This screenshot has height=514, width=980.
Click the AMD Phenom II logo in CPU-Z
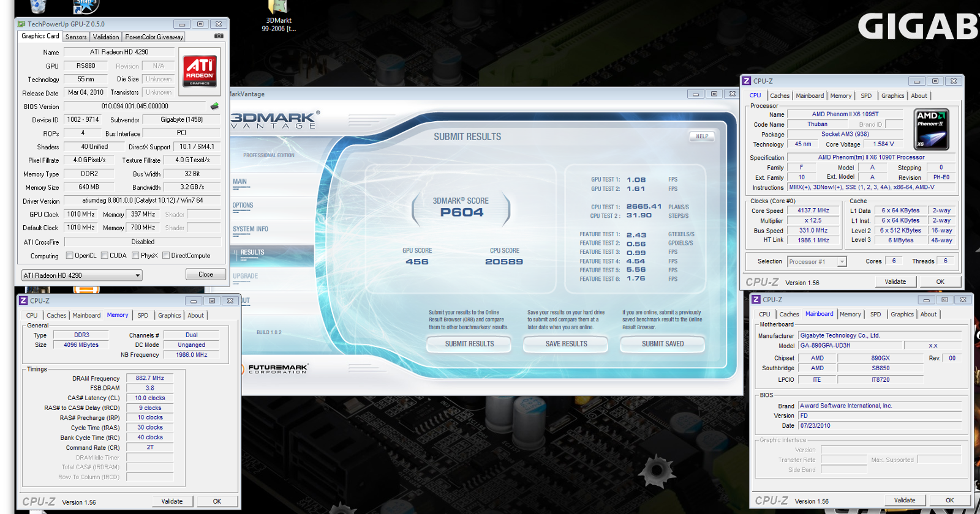pyautogui.click(x=931, y=130)
